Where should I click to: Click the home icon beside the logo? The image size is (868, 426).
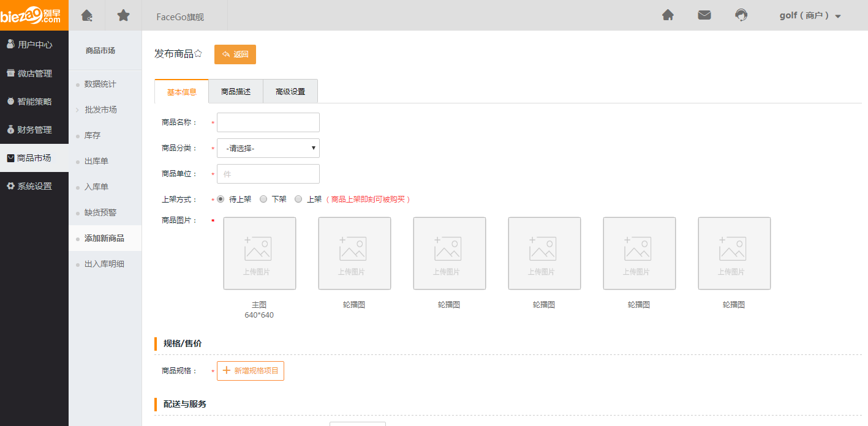click(87, 15)
